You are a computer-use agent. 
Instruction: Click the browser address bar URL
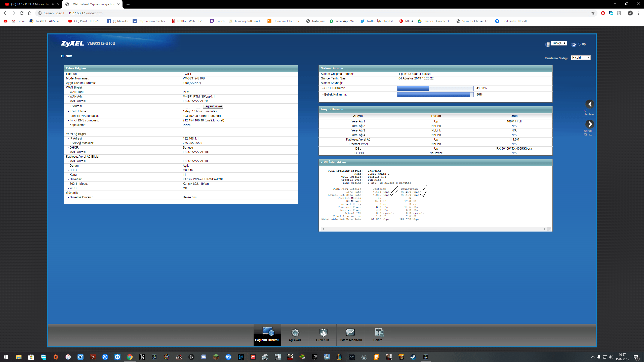tap(86, 13)
